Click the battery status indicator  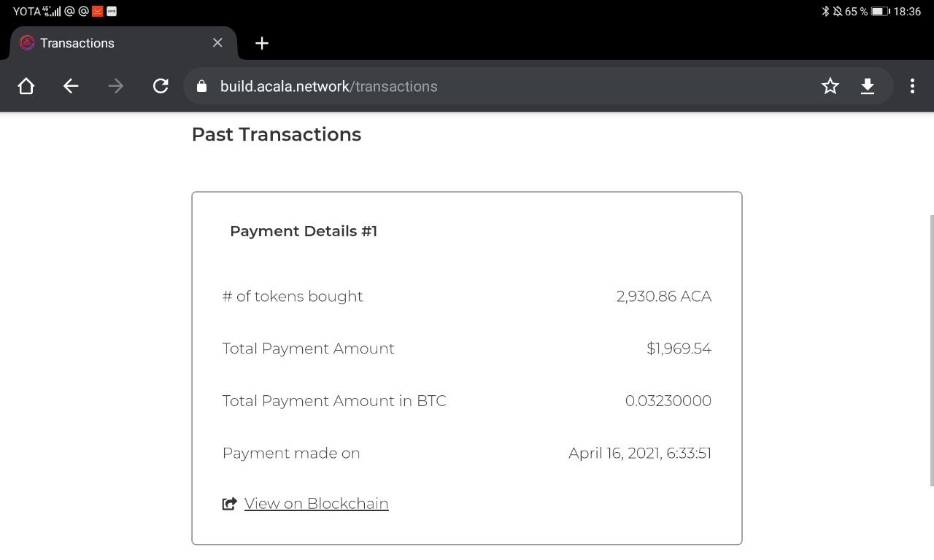pyautogui.click(x=881, y=11)
